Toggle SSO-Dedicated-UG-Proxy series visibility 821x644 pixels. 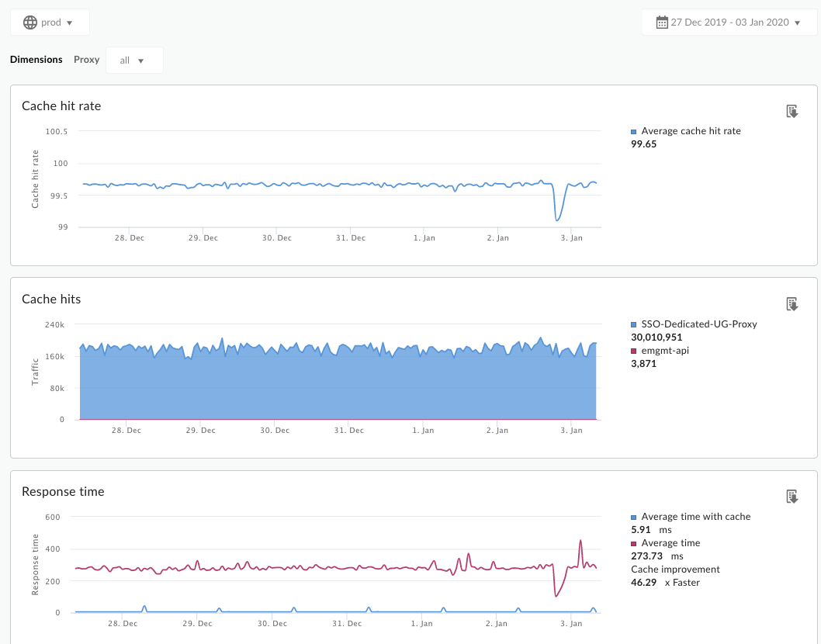[x=698, y=324]
